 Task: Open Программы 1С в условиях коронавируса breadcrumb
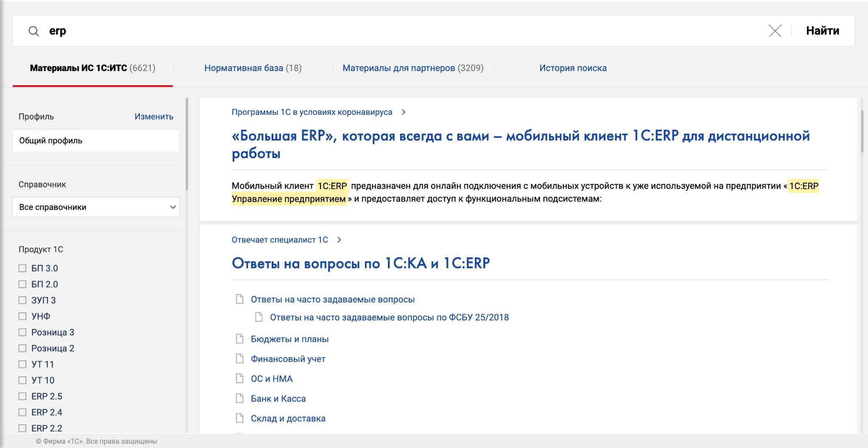pyautogui.click(x=312, y=112)
